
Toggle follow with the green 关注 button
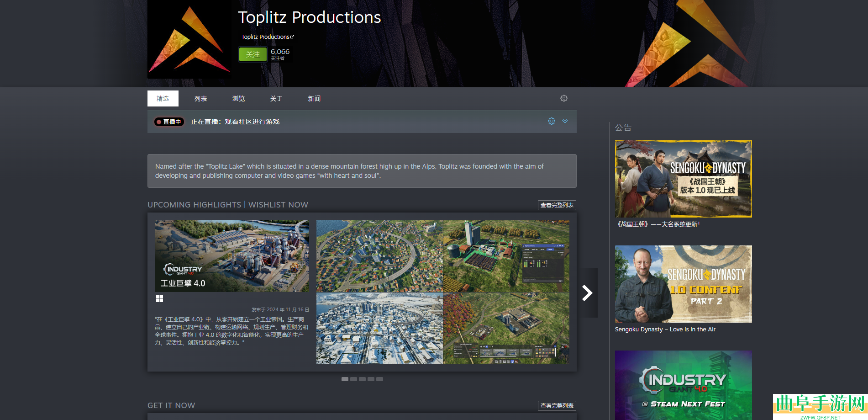(x=253, y=54)
